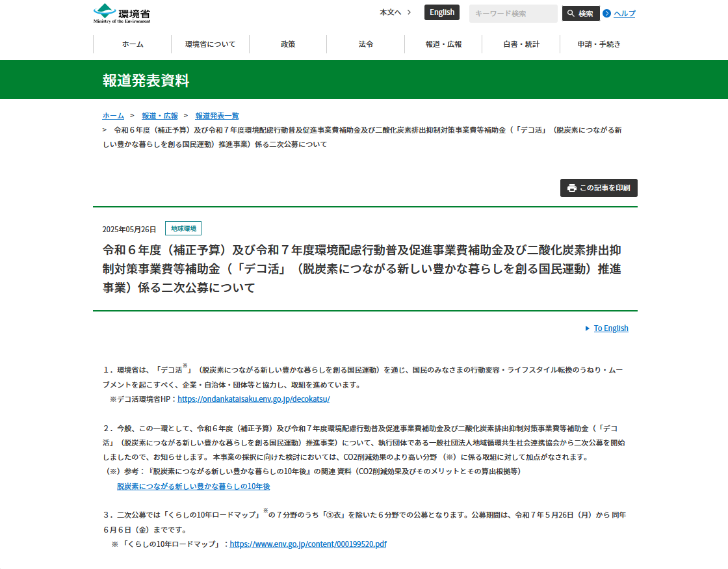
Task: Click the 地球環境 category tag
Action: pyautogui.click(x=183, y=228)
